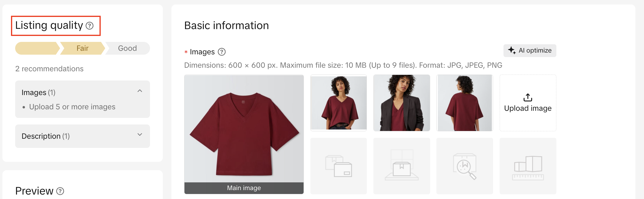Click the Main image label bar
Screen dimensions: 644x199
click(244, 188)
